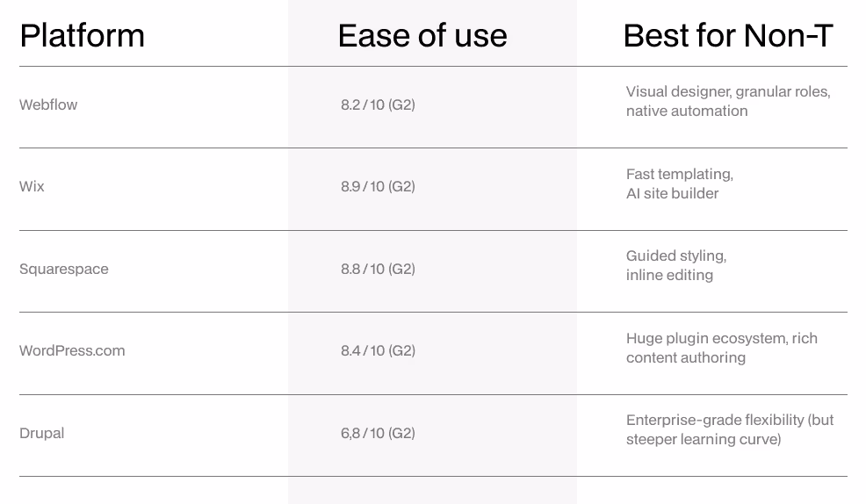Click the Guided styling, inline editing text
The image size is (866, 504).
click(x=676, y=265)
